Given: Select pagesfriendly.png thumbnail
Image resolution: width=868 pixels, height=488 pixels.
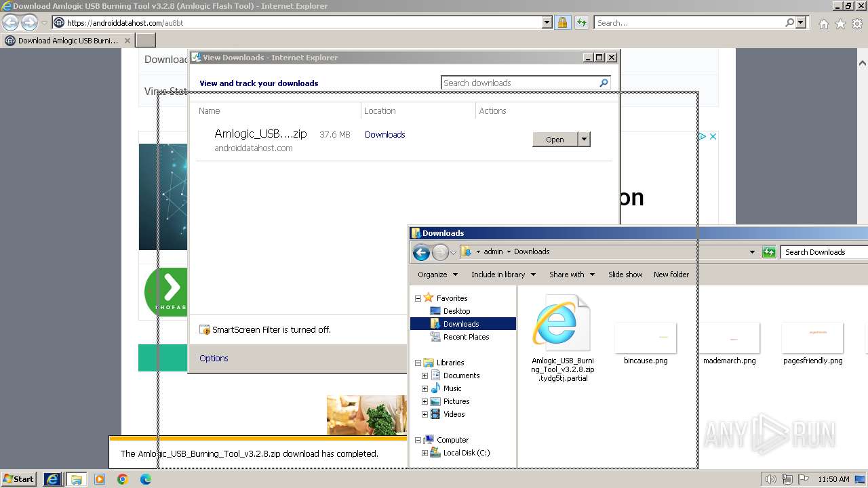Looking at the screenshot, I should click(812, 338).
